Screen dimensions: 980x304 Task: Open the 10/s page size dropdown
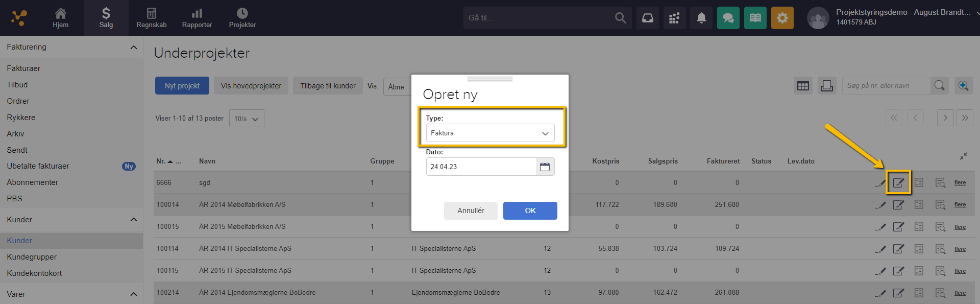(247, 119)
